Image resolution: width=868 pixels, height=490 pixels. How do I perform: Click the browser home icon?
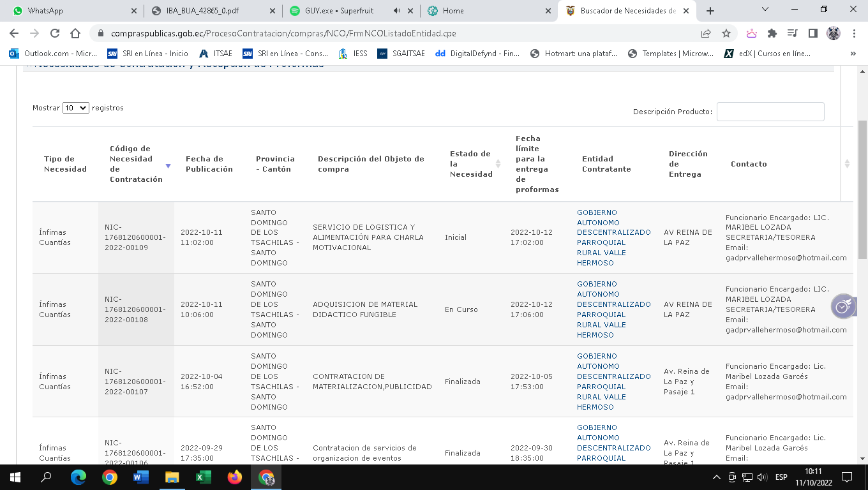[75, 33]
